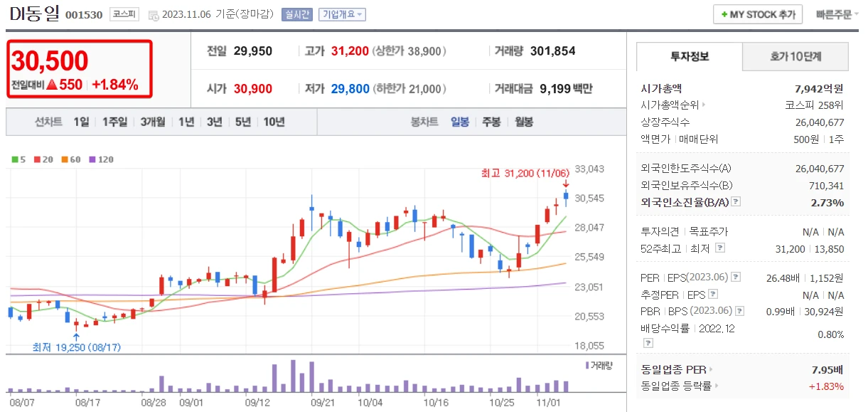Click the 배당수익률 help icon
The width and height of the screenshot is (868, 412).
click(x=648, y=342)
